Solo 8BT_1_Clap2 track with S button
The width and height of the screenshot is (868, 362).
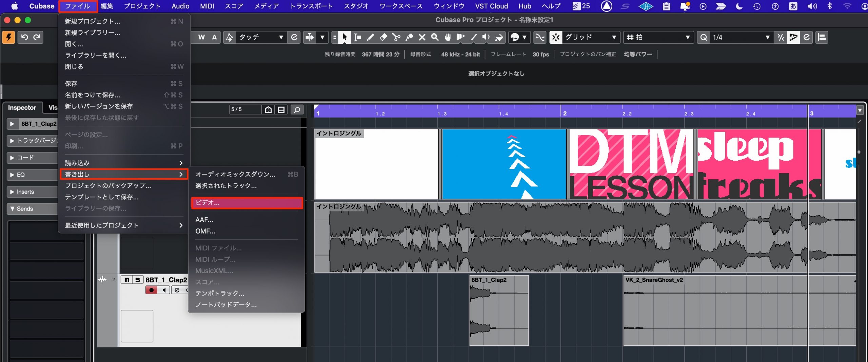click(137, 280)
